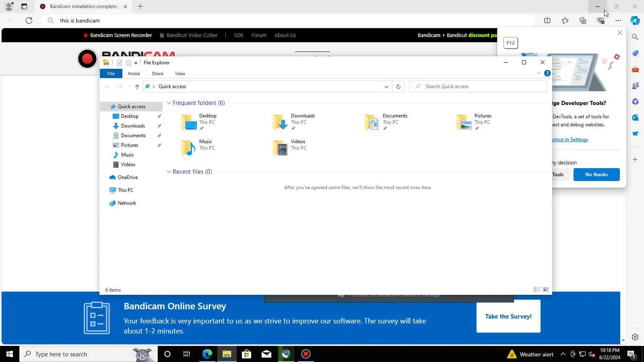The width and height of the screenshot is (644, 362).
Task: Open Customize Quick Access Toolbar dropdown
Action: pyautogui.click(x=136, y=63)
